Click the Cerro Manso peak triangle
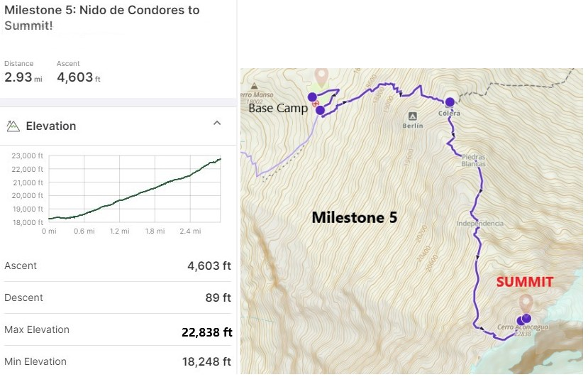 tap(253, 86)
